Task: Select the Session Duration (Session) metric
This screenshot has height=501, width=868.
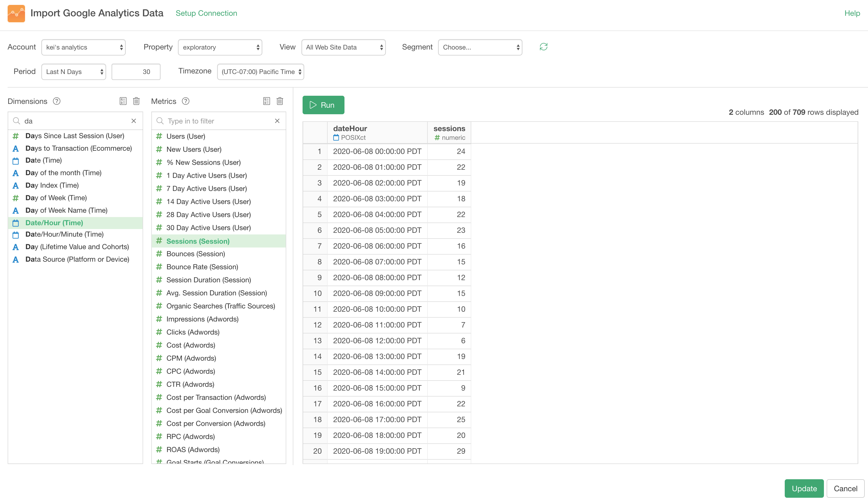Action: pyautogui.click(x=219, y=280)
